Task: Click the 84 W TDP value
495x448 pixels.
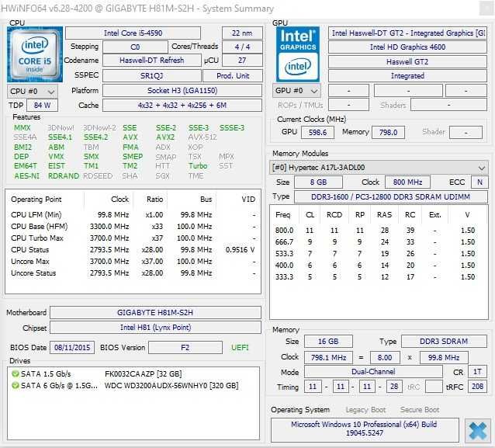Action: 43,106
